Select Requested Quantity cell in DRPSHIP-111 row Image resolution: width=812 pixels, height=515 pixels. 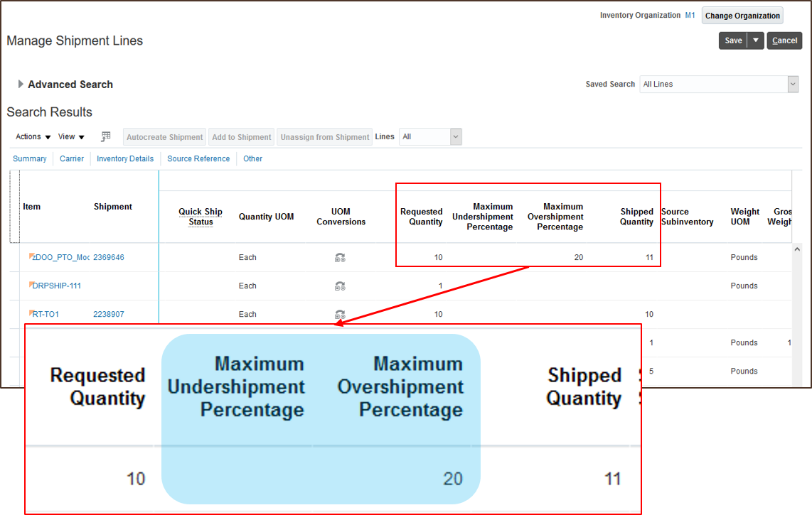440,286
